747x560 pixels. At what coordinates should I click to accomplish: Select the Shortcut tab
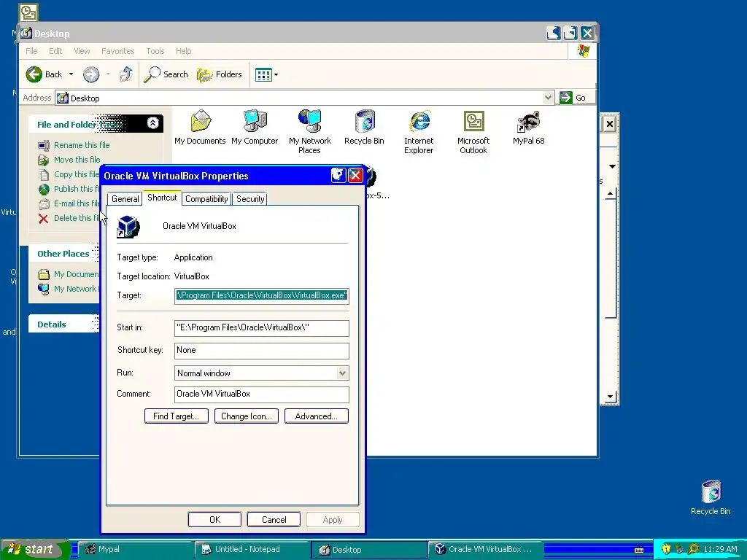click(x=162, y=198)
